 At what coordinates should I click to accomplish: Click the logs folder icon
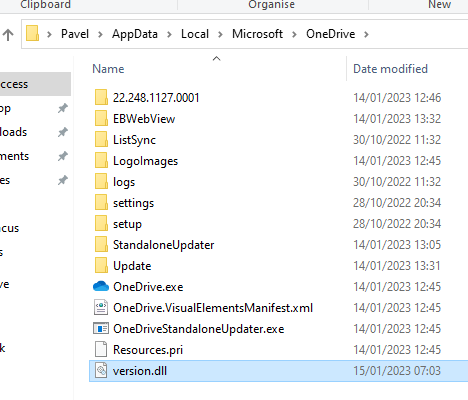101,181
